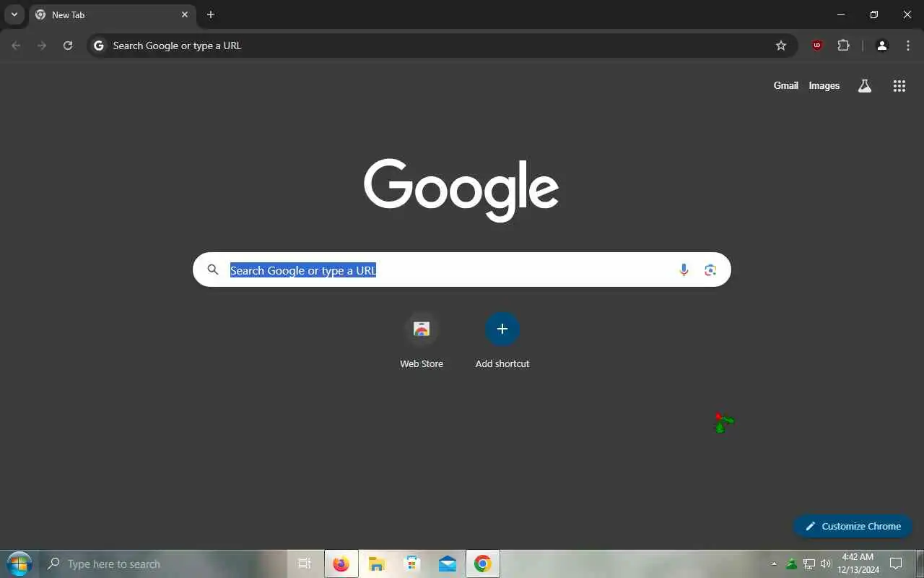Click the Customize Chrome button
924x578 pixels.
point(853,526)
